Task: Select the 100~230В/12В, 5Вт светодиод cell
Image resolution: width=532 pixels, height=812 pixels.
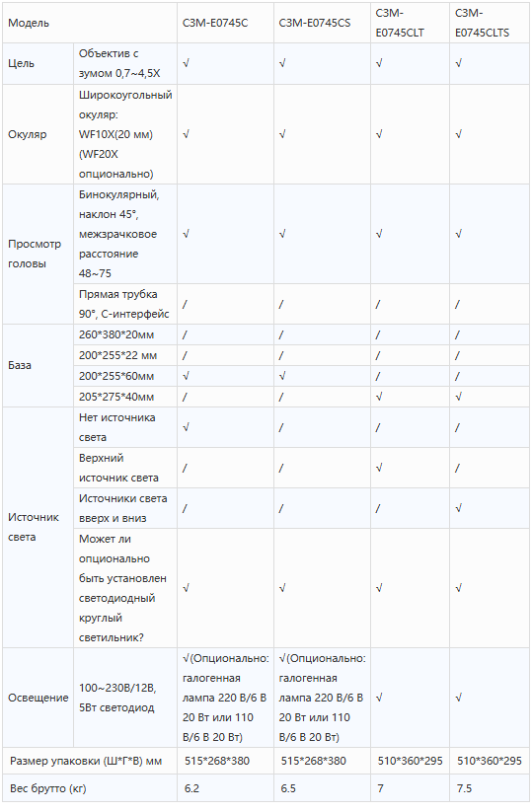Action: (x=125, y=698)
